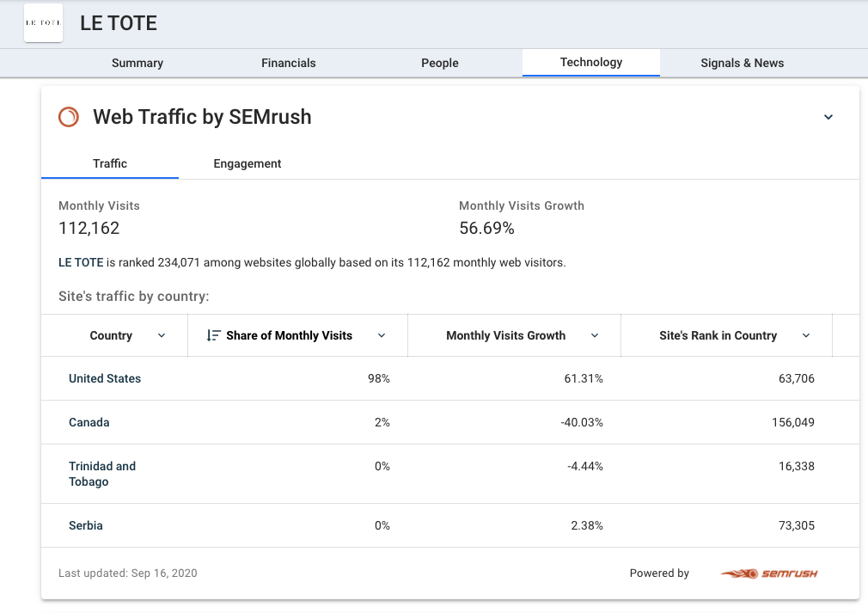Click the Web Traffic by SEMrush heading
Screen dimensions: 868x613
click(202, 117)
